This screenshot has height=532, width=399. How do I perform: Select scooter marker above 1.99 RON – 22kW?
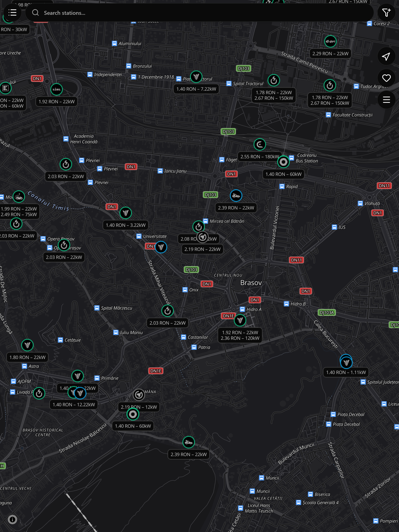coord(19,197)
